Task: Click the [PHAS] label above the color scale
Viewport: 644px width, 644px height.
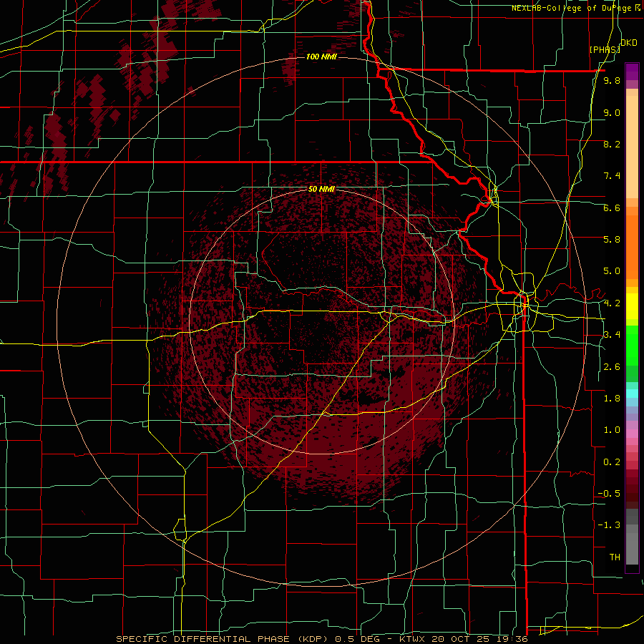Action: [605, 49]
